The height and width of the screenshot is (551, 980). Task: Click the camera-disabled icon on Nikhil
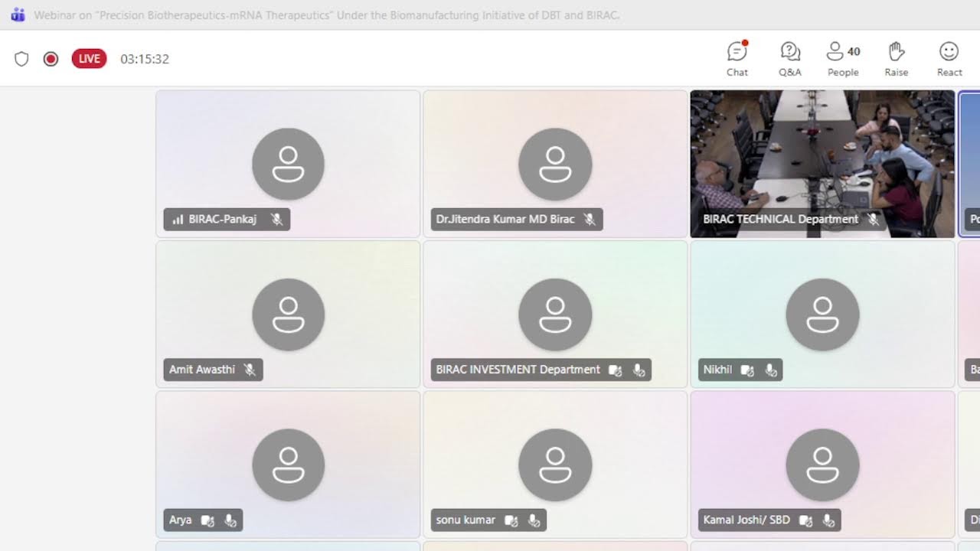click(x=748, y=370)
